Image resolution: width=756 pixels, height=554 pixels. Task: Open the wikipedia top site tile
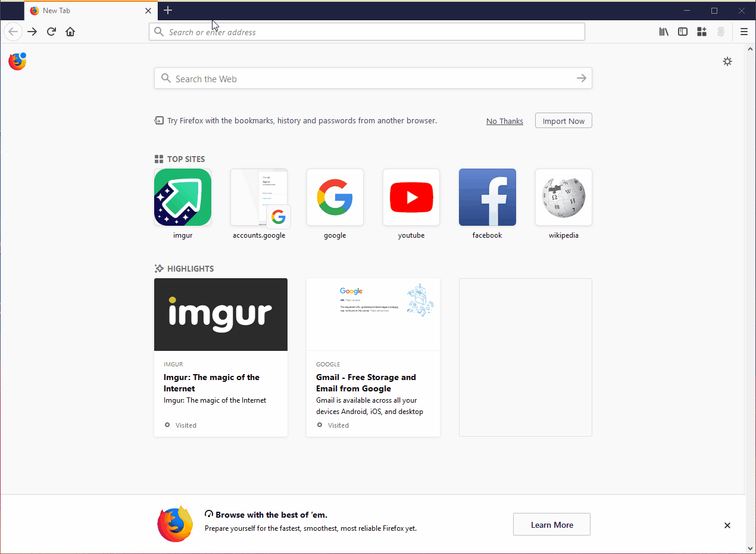(x=564, y=197)
